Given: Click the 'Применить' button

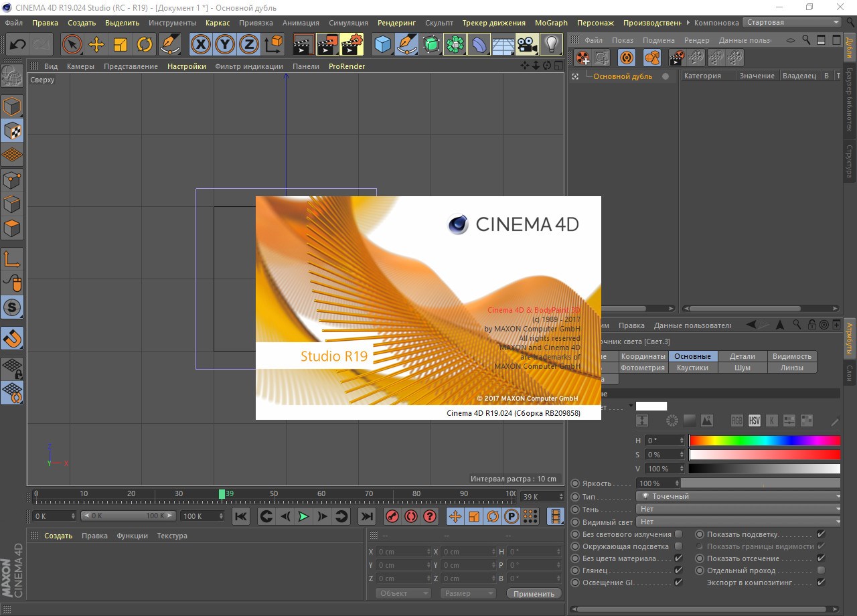Looking at the screenshot, I should click(534, 594).
